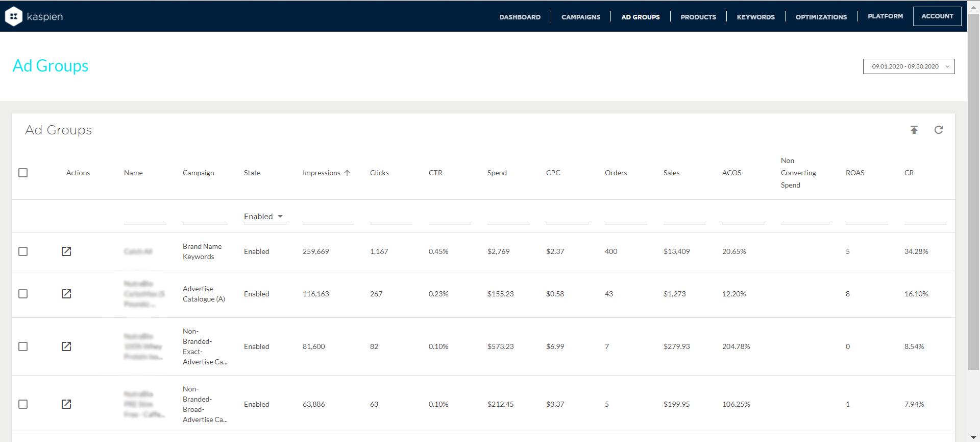980x442 pixels.
Task: Click the 34.28% CR value
Action: [x=916, y=251]
